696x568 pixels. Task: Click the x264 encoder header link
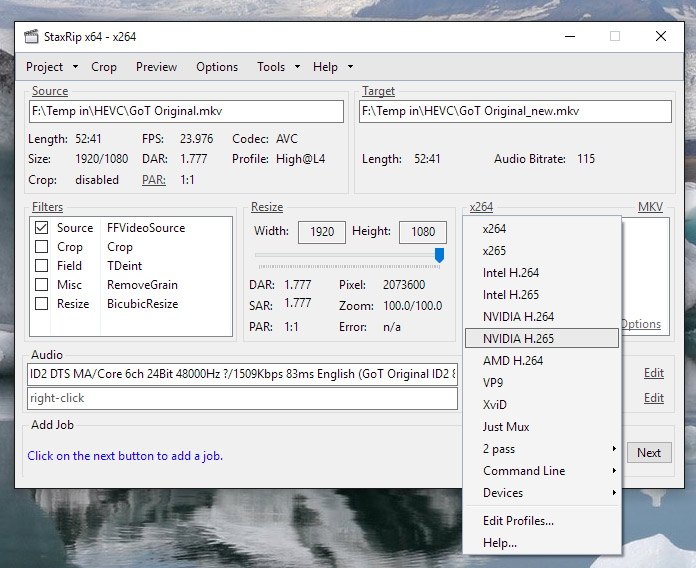[481, 207]
